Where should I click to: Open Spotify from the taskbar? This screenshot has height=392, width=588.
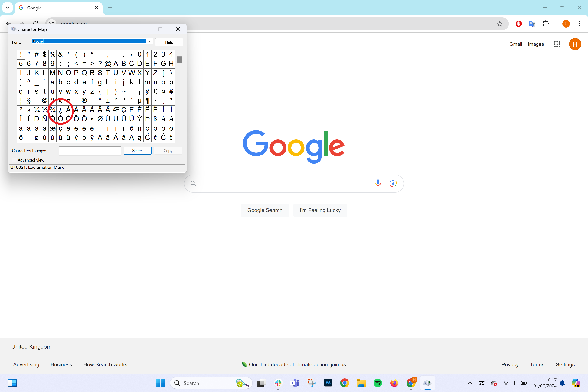378,383
